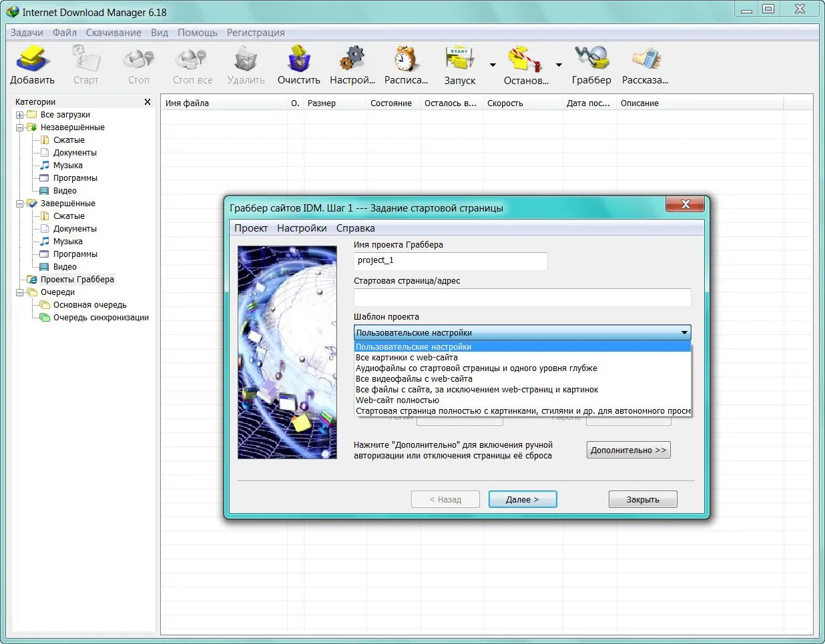Image resolution: width=825 pixels, height=644 pixels.
Task: Expand the Все загрузки tree node
Action: 20,115
